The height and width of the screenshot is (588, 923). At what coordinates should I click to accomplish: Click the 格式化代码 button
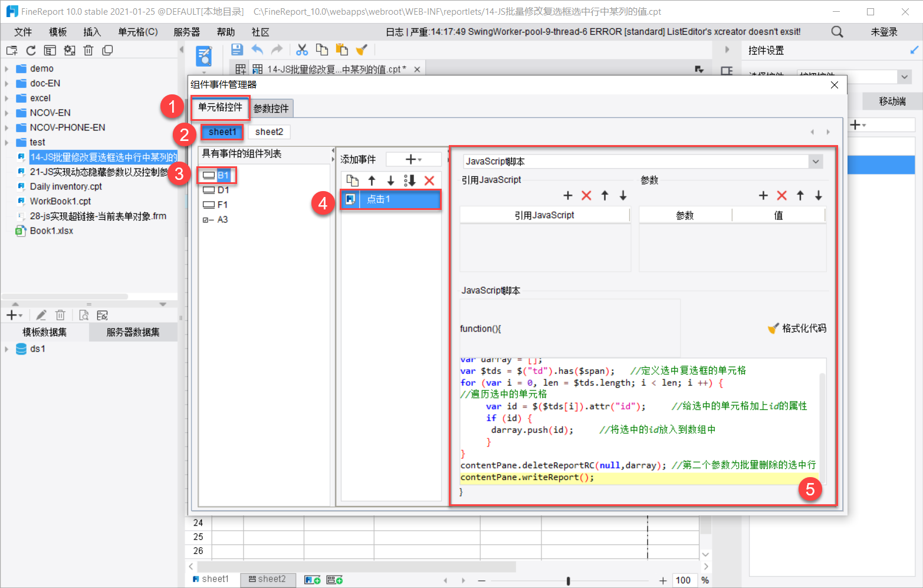(x=797, y=329)
